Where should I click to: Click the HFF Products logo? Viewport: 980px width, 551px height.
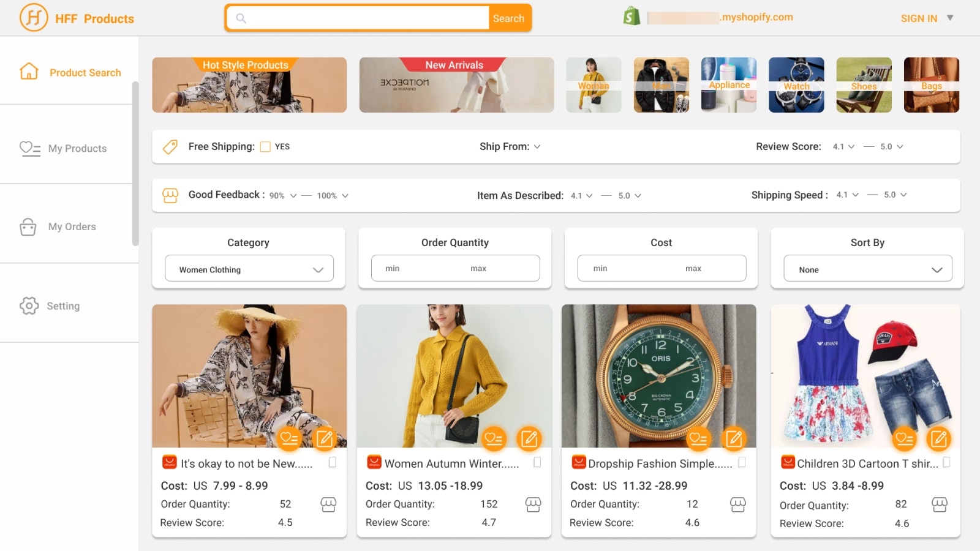tap(76, 17)
